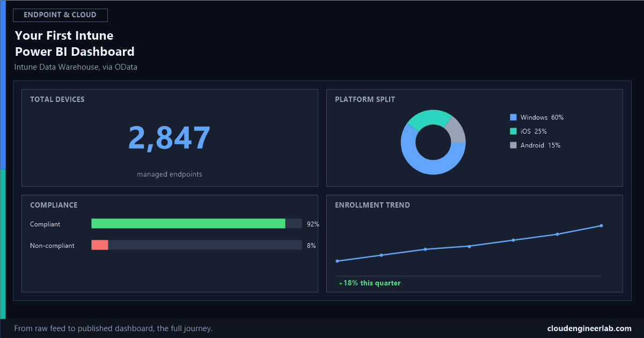The image size is (644, 338).
Task: Click the Windows 60% legend label
Action: (x=542, y=117)
